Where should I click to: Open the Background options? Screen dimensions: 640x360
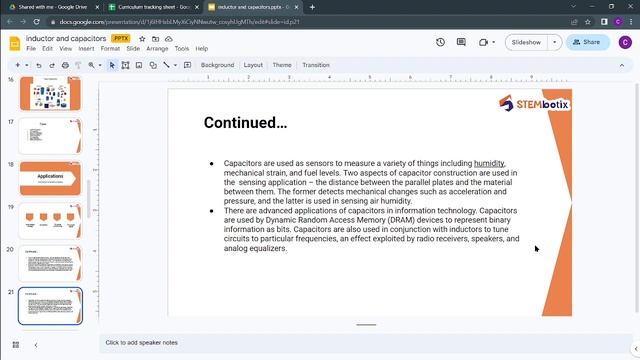218,65
